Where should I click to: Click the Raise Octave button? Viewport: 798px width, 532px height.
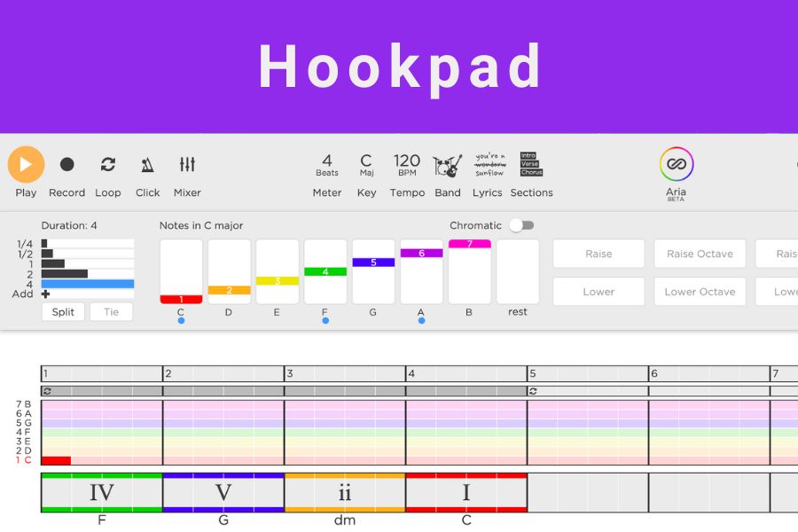point(700,254)
